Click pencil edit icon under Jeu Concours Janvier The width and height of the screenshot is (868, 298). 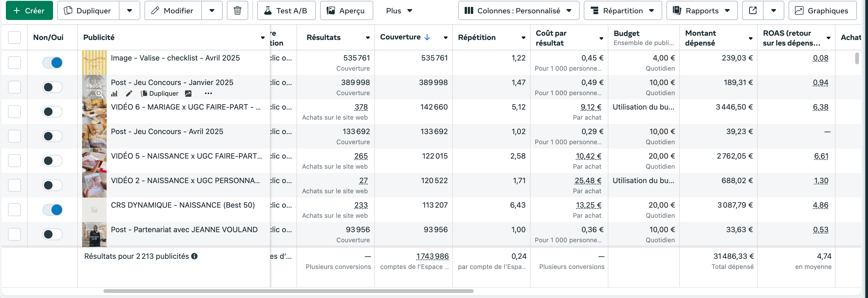click(129, 94)
